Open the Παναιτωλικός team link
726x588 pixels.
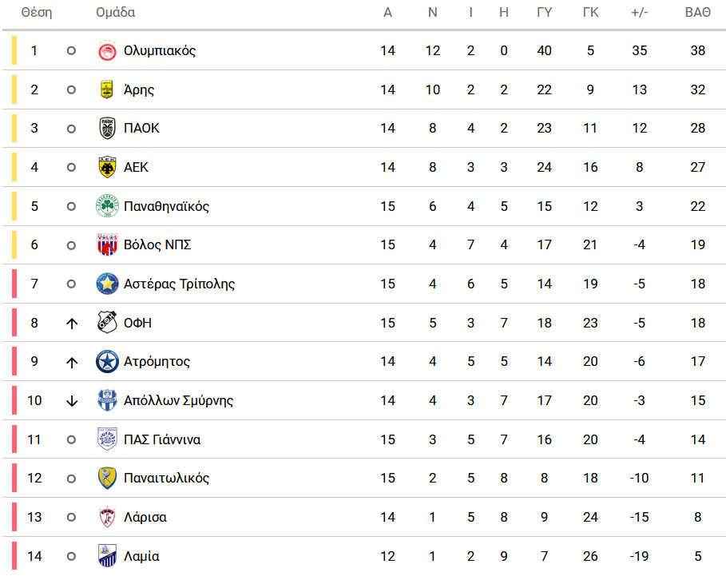pos(166,479)
